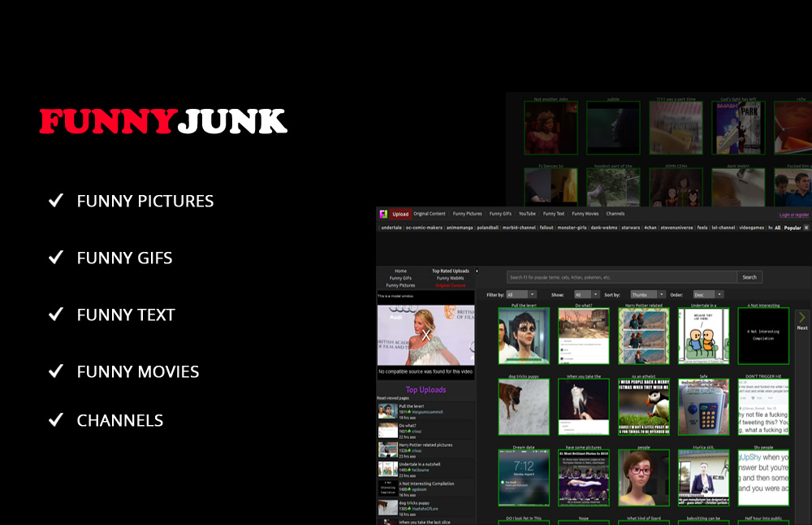Open the 'DON'T TRIGGER ME' thumbnail

(x=763, y=407)
